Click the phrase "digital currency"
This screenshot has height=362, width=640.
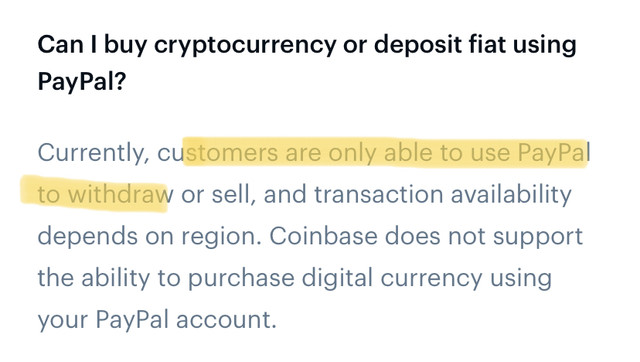[392, 278]
